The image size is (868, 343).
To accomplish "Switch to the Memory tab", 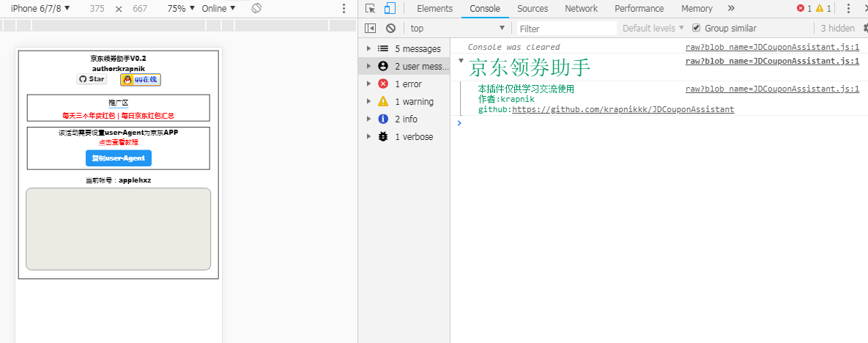I will click(x=697, y=8).
